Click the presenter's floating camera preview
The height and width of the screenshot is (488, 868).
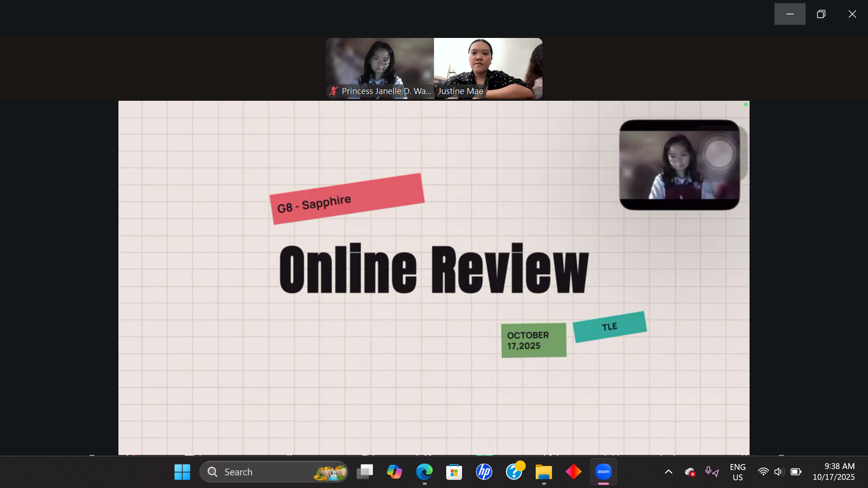[x=679, y=165]
